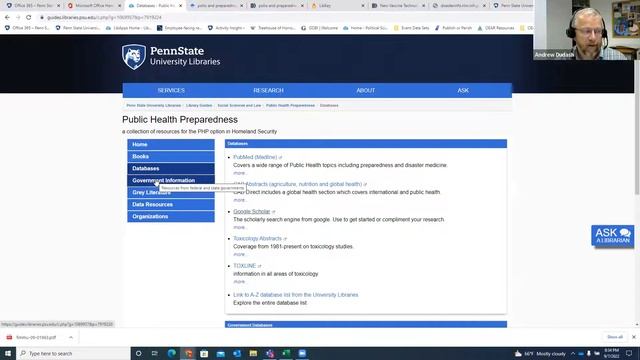Click the Cortana circle icon in taskbar
The image size is (640, 360).
pyautogui.click(x=138, y=353)
